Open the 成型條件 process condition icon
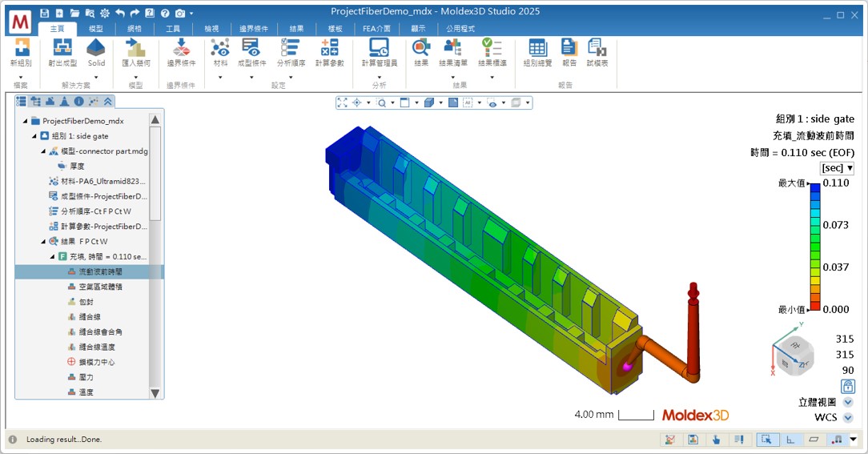 [x=252, y=53]
